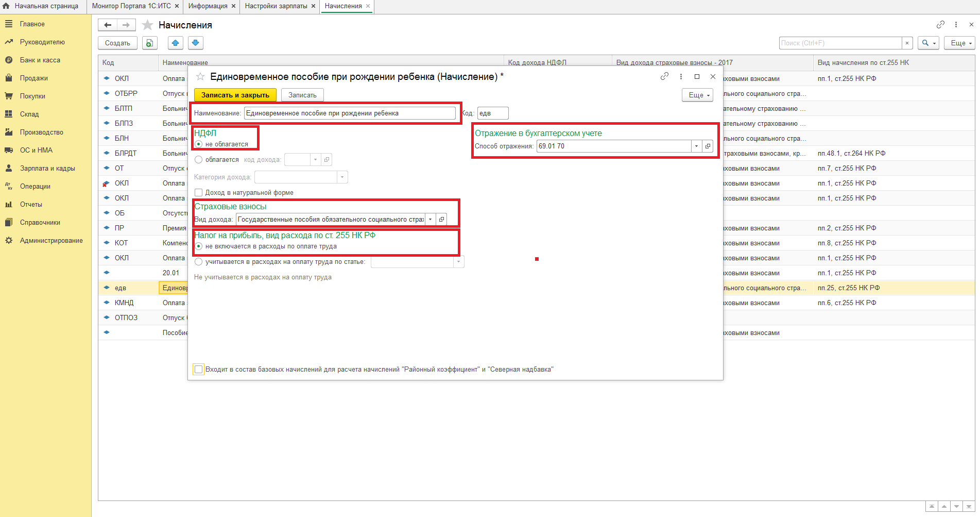
Task: Click the blue down arrow toolbar icon
Action: [195, 43]
